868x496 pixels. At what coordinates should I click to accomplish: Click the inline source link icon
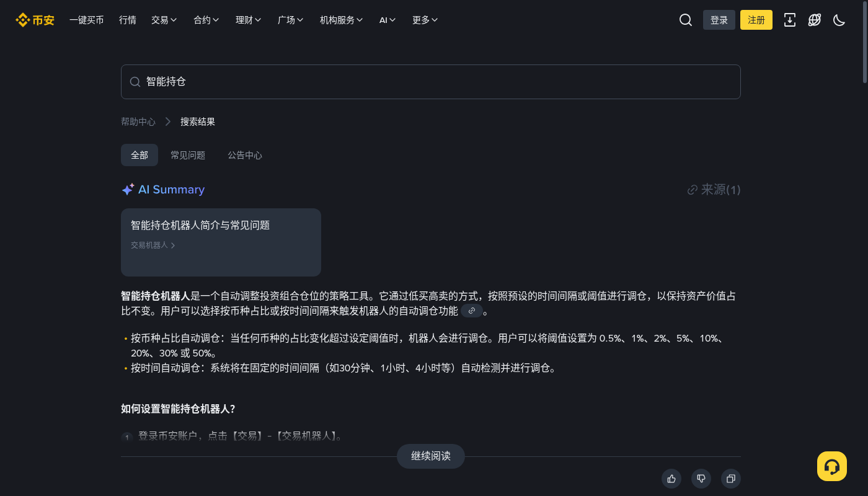[472, 311]
